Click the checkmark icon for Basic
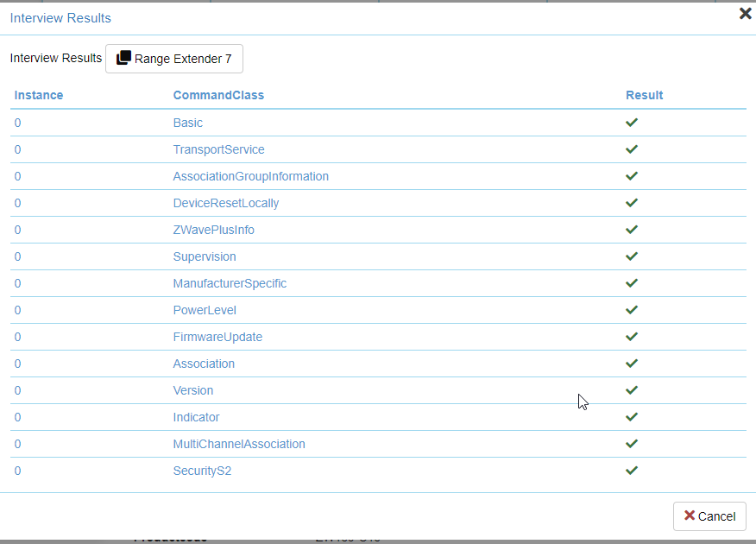 click(x=632, y=123)
